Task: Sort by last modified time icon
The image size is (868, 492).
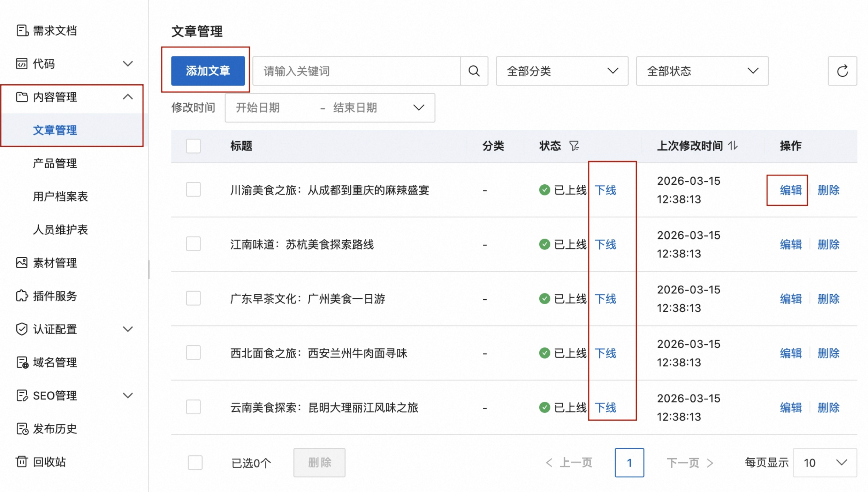Action: pyautogui.click(x=733, y=146)
